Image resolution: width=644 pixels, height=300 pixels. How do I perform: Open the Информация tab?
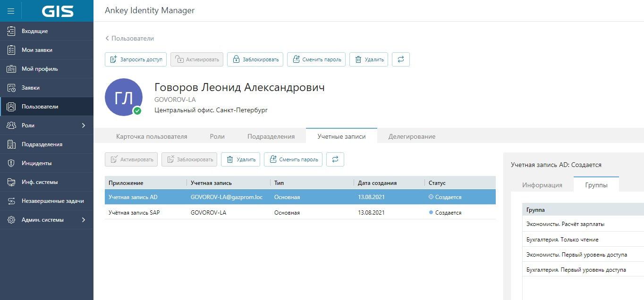542,185
